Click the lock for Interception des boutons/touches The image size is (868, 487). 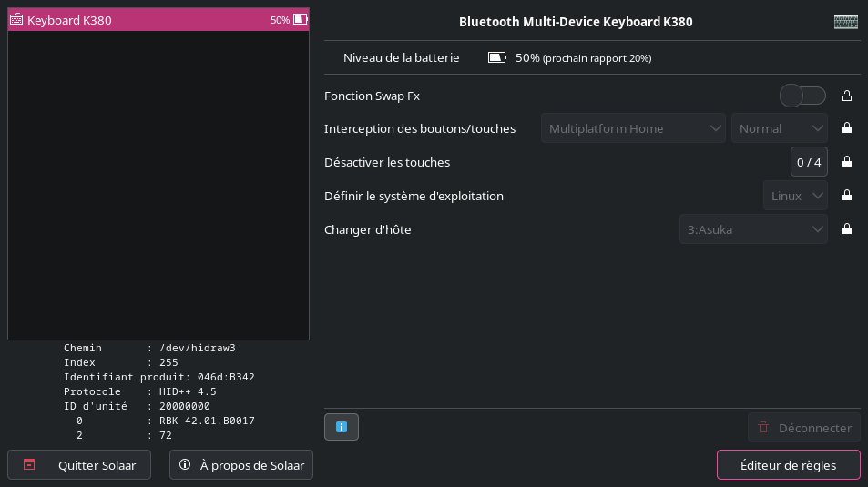point(847,127)
